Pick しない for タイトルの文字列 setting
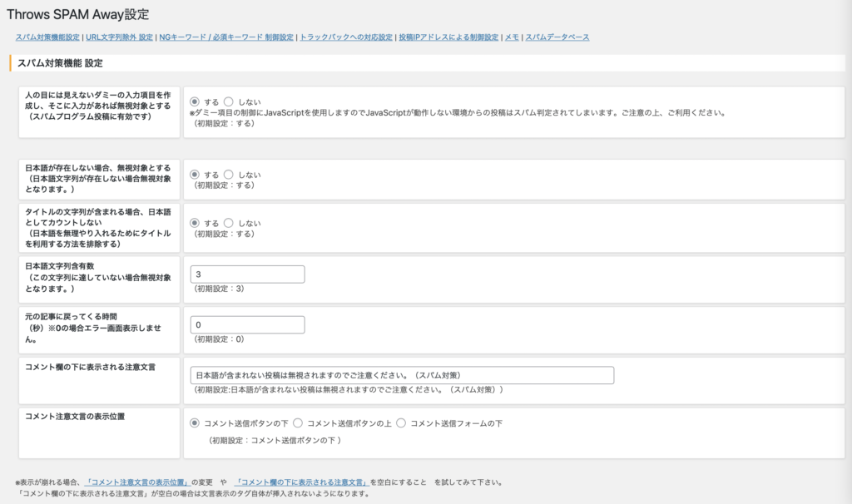Image resolution: width=852 pixels, height=504 pixels. [229, 223]
